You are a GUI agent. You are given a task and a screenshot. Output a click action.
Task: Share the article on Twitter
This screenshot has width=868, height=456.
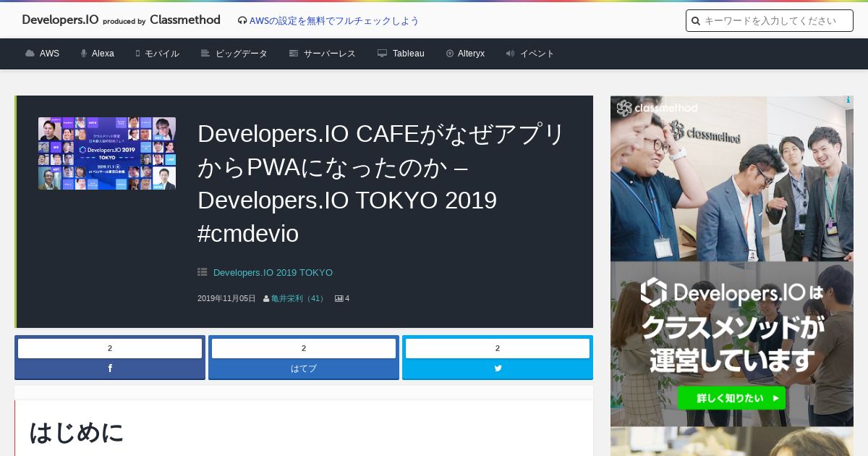[x=498, y=368]
